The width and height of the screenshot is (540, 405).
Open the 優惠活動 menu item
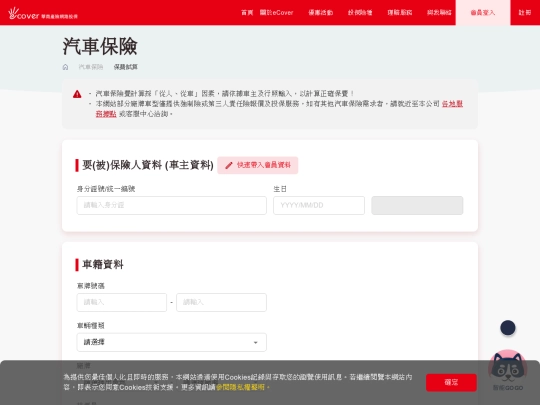(320, 13)
